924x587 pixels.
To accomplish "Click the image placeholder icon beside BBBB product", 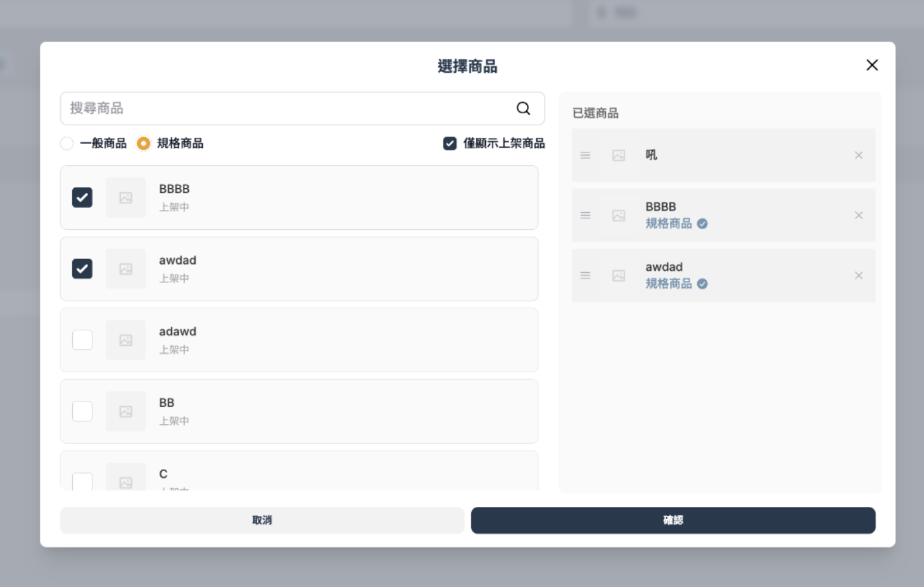I will (x=125, y=197).
